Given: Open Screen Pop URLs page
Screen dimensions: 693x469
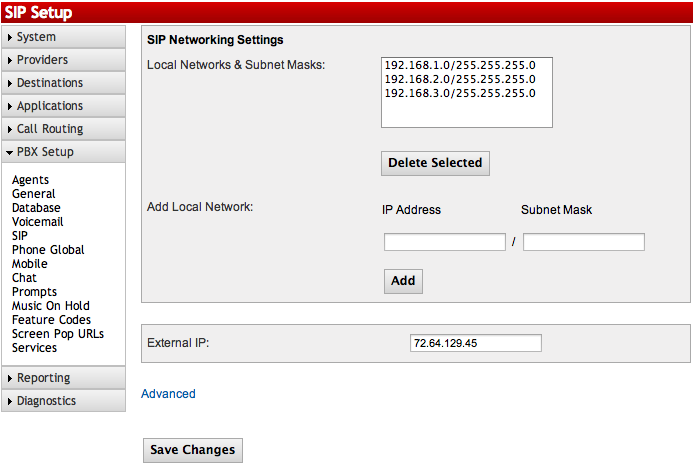Looking at the screenshot, I should [x=58, y=334].
